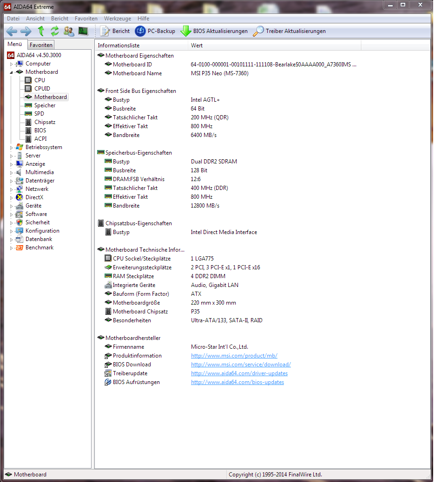Click the Informationsliste column header
Screen dimensions: 448x482
pos(142,46)
